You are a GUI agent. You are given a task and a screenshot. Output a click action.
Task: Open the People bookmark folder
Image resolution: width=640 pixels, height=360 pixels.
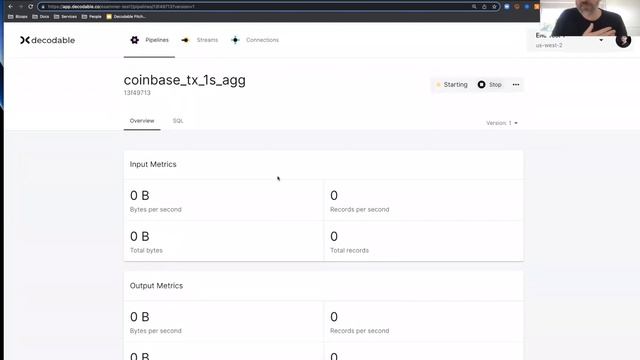coord(91,17)
